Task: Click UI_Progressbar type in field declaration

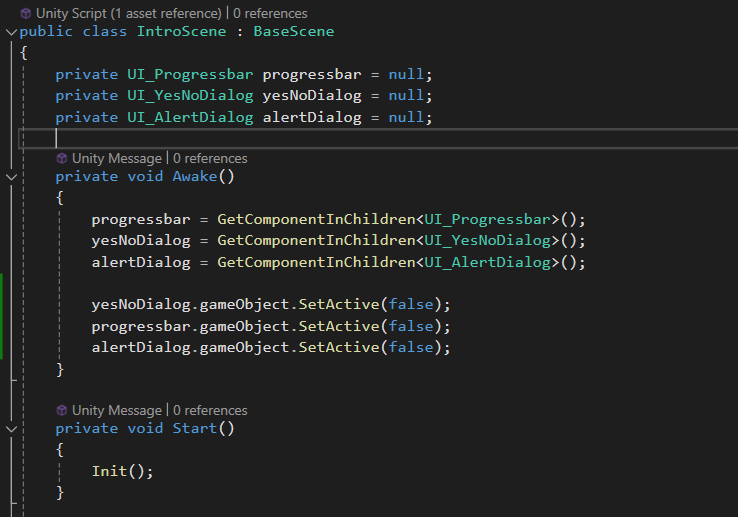Action: [190, 74]
